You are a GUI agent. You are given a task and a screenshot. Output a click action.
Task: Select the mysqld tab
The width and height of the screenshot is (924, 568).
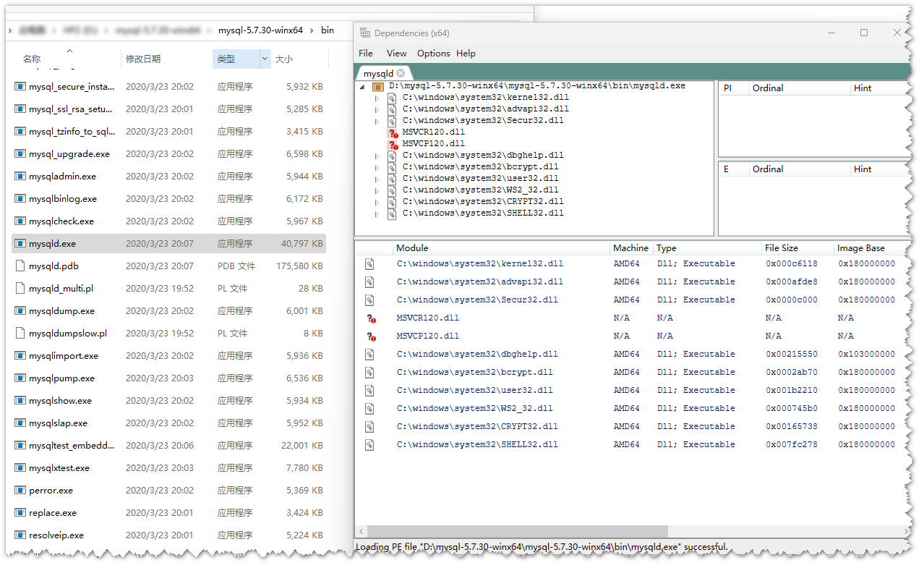click(378, 73)
